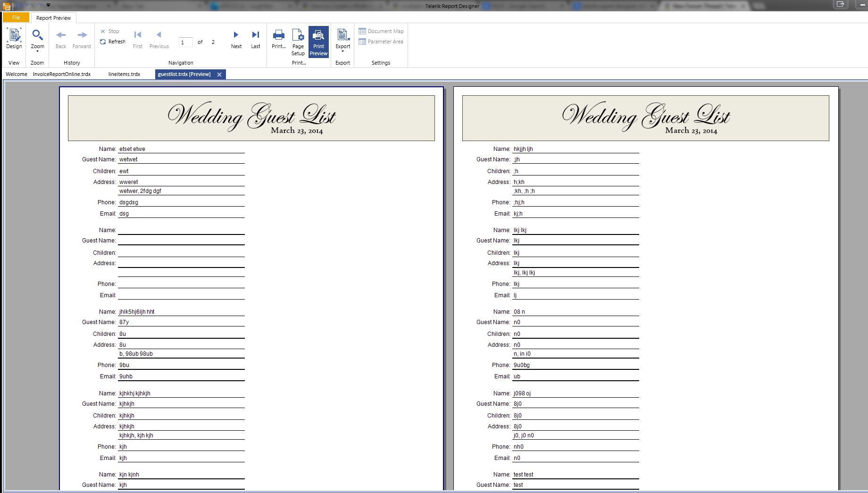Click the name value 'jhlk5hj6ljh hht'
Image resolution: width=868 pixels, height=493 pixels.
[x=137, y=312]
